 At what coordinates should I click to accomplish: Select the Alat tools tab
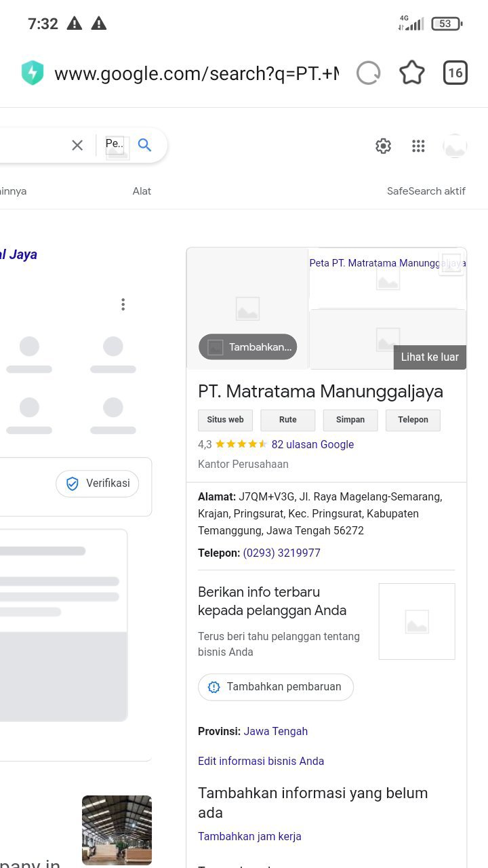[142, 191]
